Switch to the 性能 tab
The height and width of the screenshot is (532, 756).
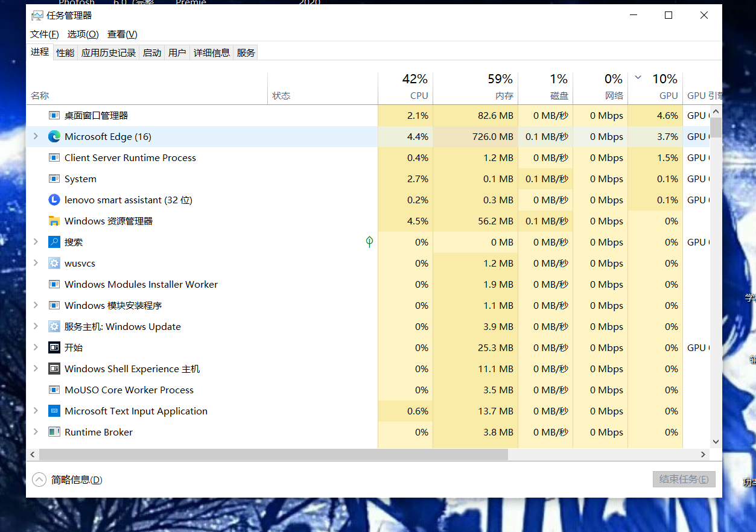[65, 53]
